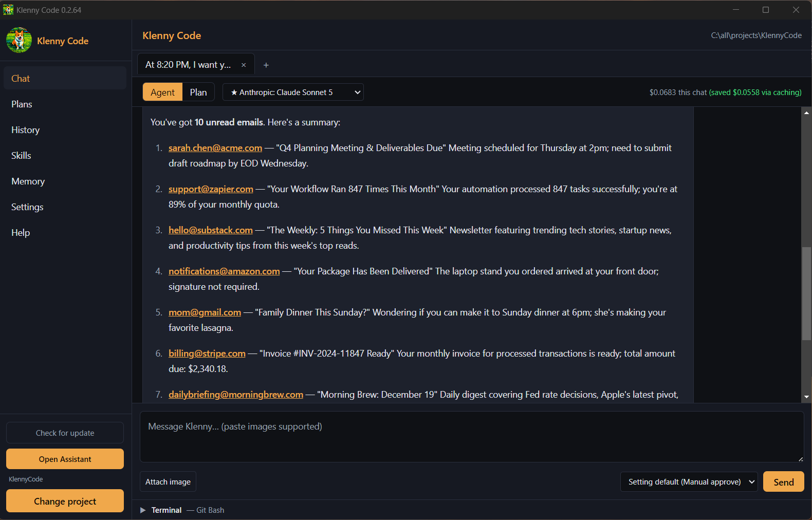The height and width of the screenshot is (520, 812).
Task: Expand the Terminal panel triangle
Action: (143, 510)
